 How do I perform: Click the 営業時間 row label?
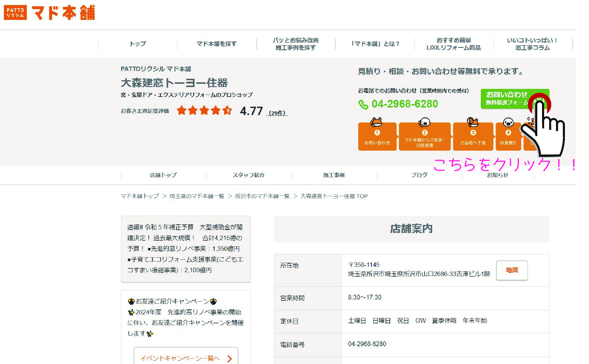(292, 298)
